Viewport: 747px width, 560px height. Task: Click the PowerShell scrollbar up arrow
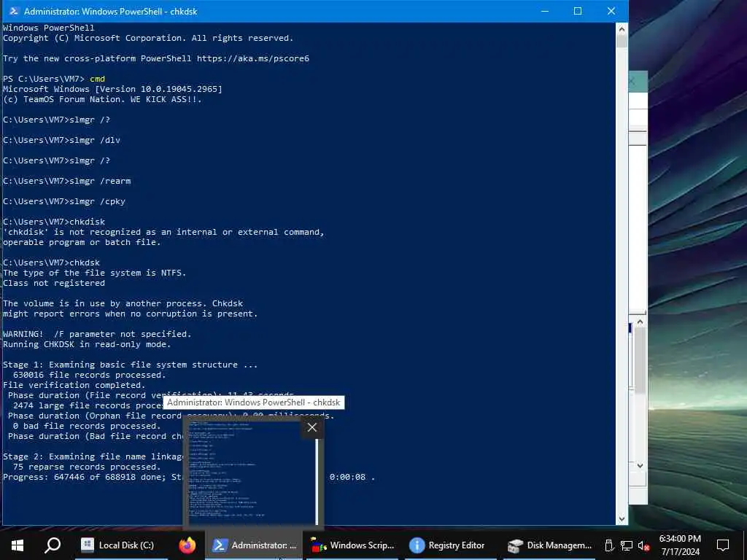622,29
